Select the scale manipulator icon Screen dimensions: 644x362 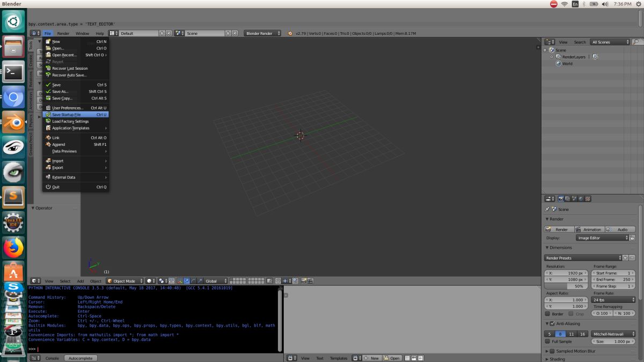[x=200, y=281]
